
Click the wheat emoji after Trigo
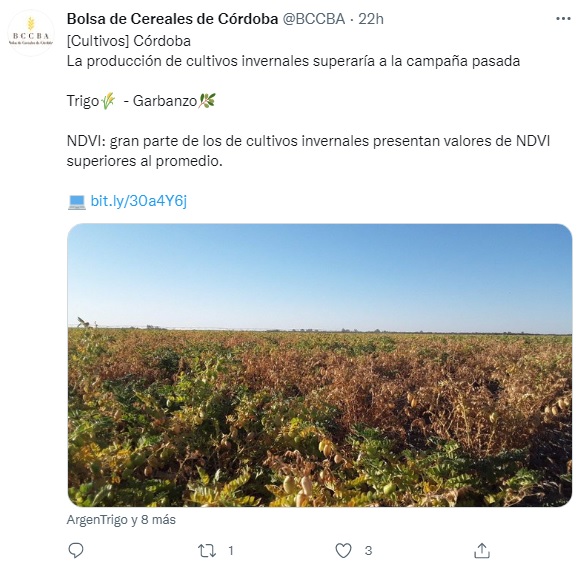pos(108,101)
